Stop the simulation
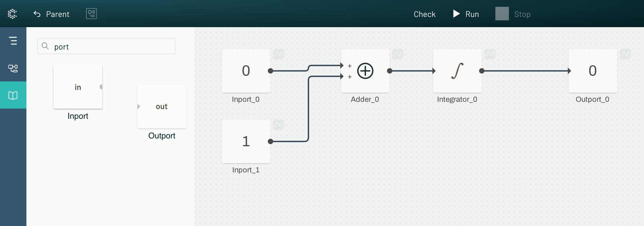The height and width of the screenshot is (226, 644). coord(513,14)
